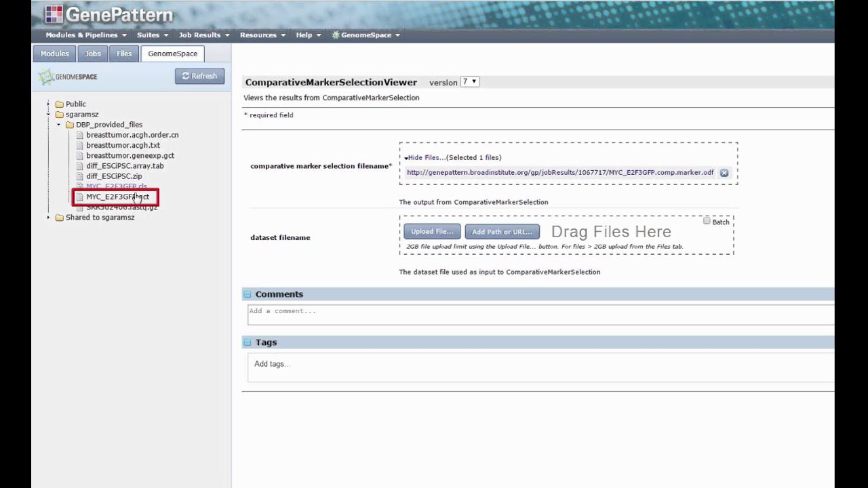868x488 pixels.
Task: Switch to the Modules tab
Action: (55, 54)
